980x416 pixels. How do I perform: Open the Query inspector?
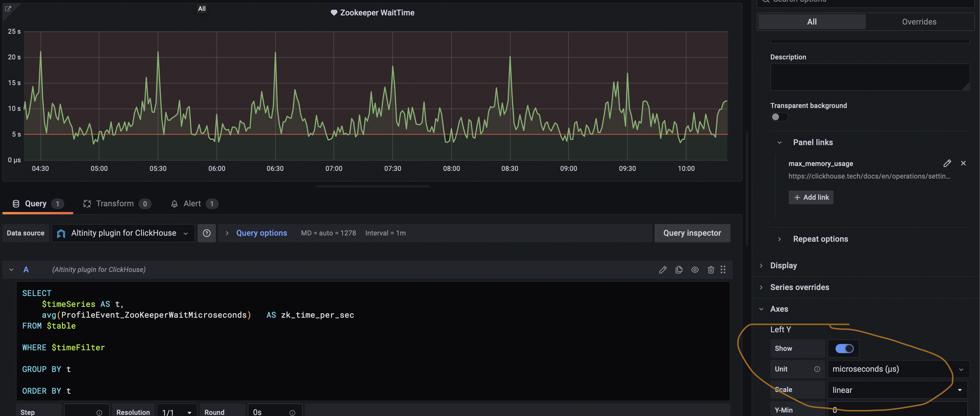692,233
